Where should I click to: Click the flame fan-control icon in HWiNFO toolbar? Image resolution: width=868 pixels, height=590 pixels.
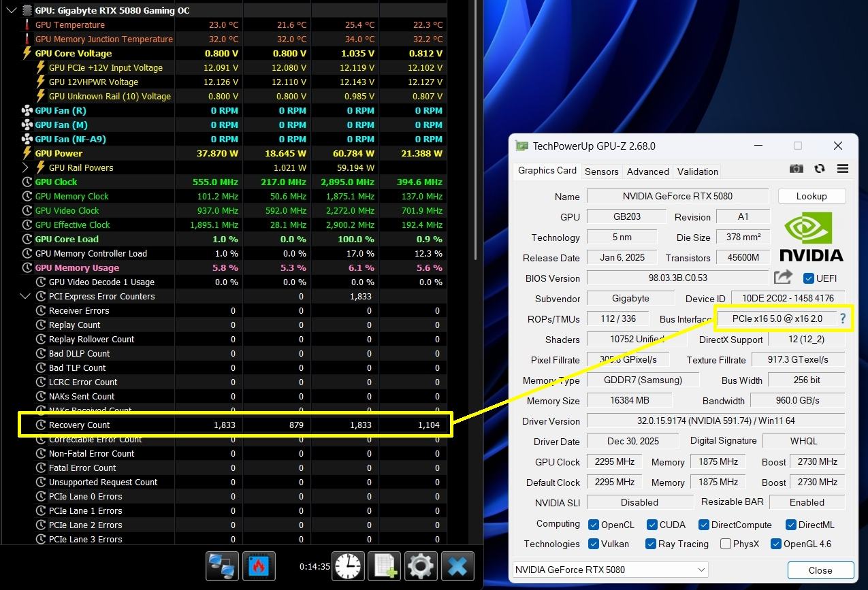[x=259, y=566]
